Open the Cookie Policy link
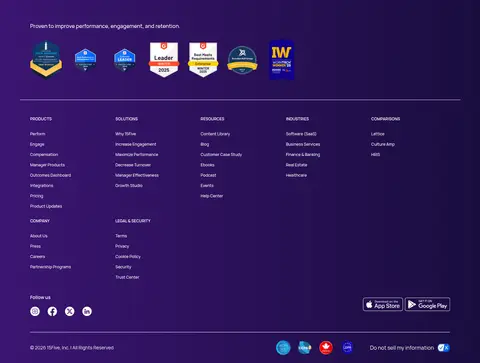Viewport: 480px width, 363px height. 128,257
